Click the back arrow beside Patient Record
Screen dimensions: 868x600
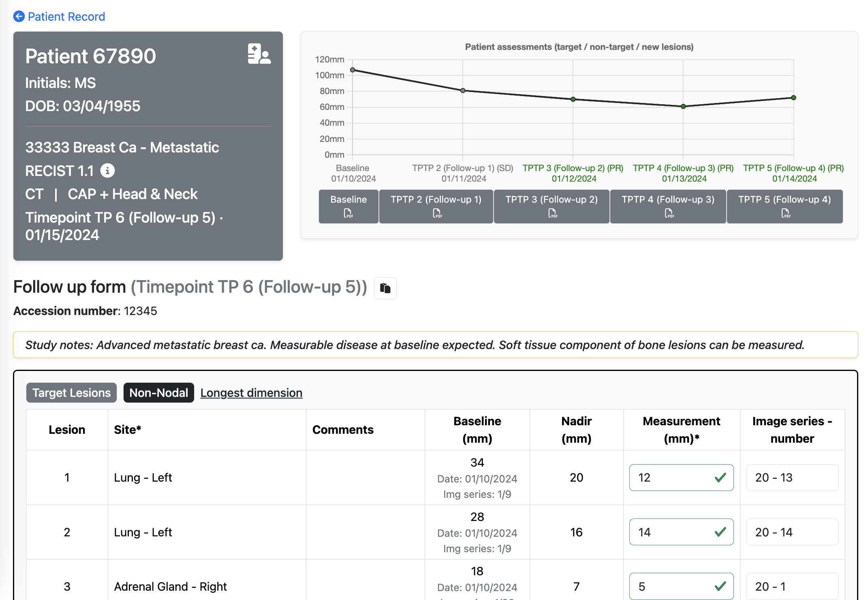pos(19,17)
